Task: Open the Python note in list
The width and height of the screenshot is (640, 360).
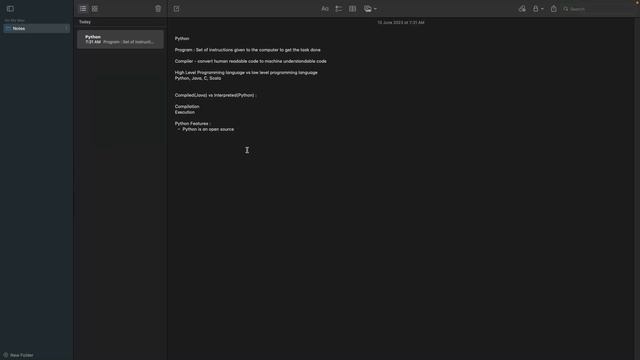Action: tap(120, 39)
